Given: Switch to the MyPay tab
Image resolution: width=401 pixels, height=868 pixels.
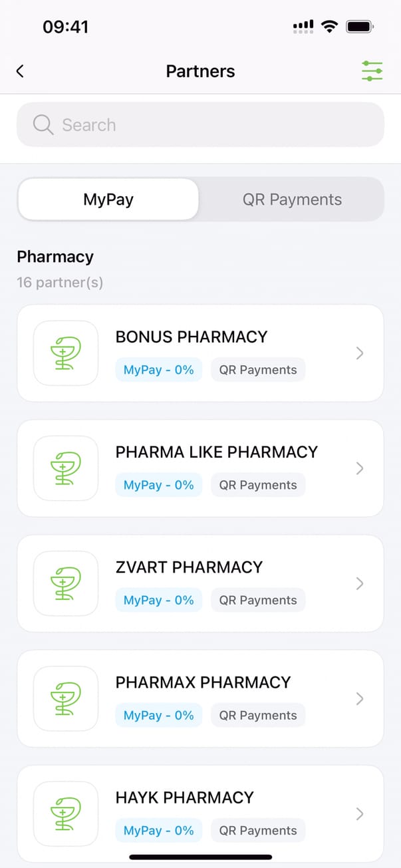Looking at the screenshot, I should click(x=108, y=200).
